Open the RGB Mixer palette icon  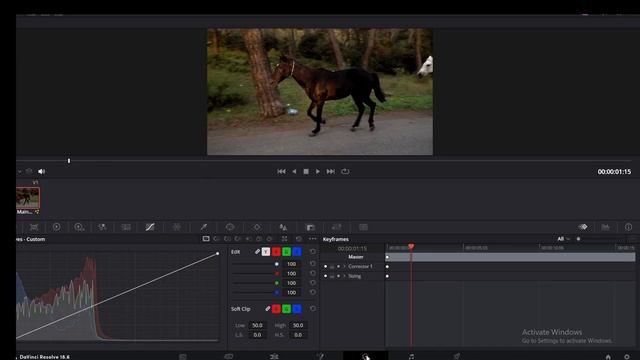tap(102, 227)
